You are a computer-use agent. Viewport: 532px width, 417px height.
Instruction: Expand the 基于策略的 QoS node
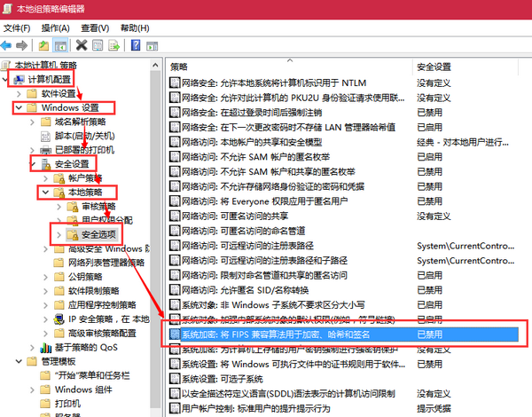coord(32,348)
